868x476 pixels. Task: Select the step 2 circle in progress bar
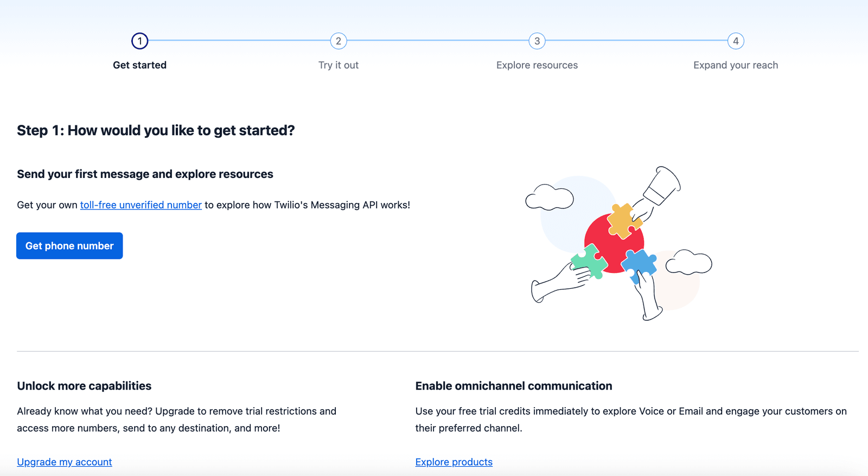coord(339,41)
